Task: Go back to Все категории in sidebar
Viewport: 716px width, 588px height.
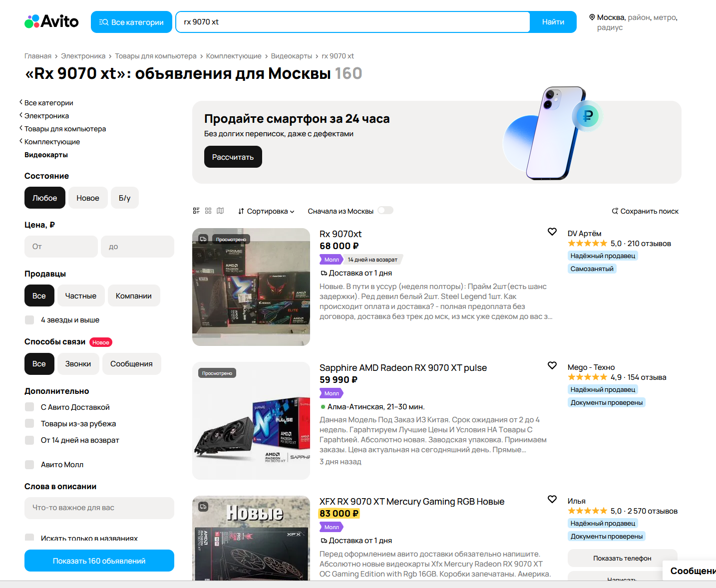Action: click(48, 103)
